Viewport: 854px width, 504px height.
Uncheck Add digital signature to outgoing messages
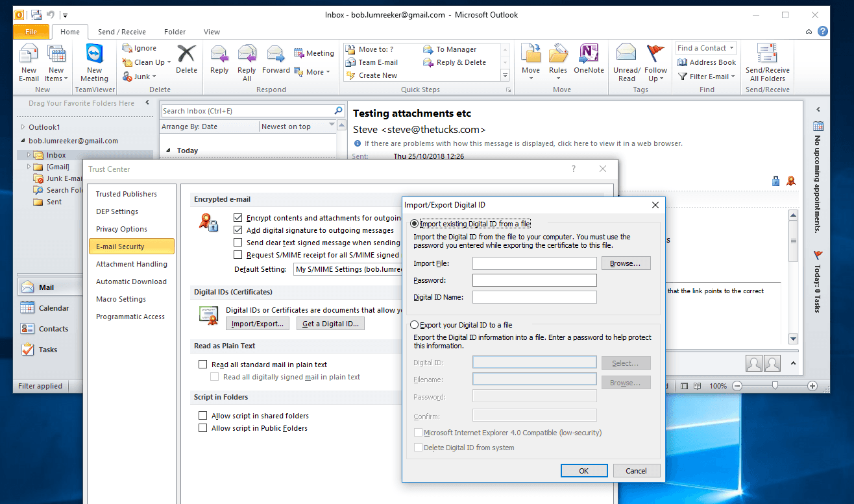tap(238, 230)
